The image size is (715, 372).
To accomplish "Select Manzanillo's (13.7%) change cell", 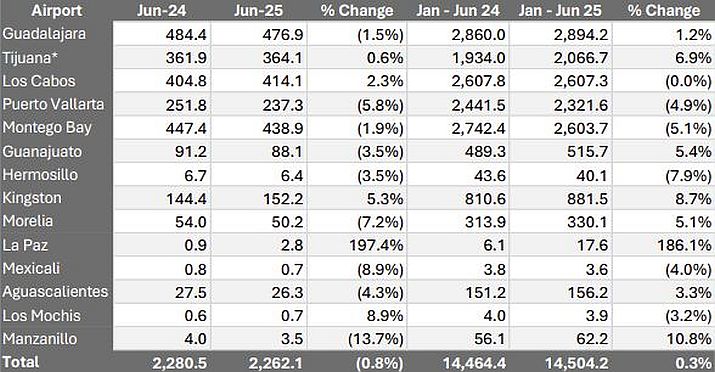I will 376,339.
